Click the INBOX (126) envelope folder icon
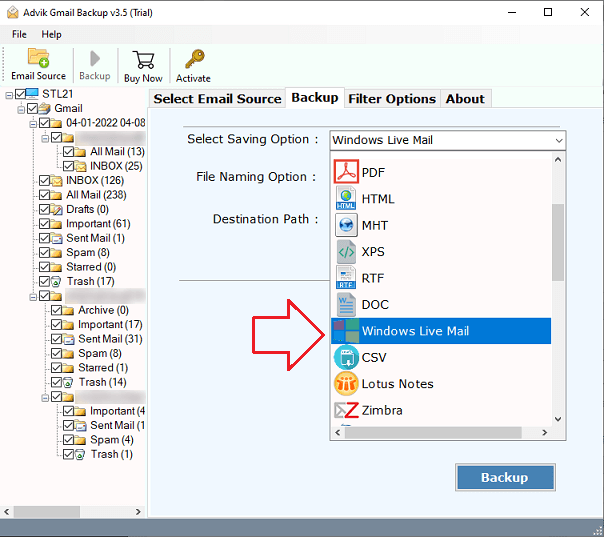This screenshot has width=604, height=537. pos(56,180)
